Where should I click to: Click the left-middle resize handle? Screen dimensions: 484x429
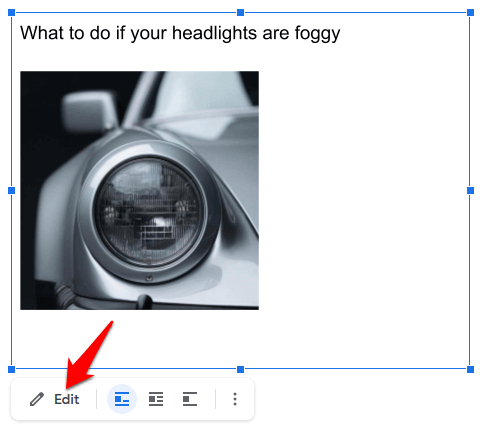11,190
